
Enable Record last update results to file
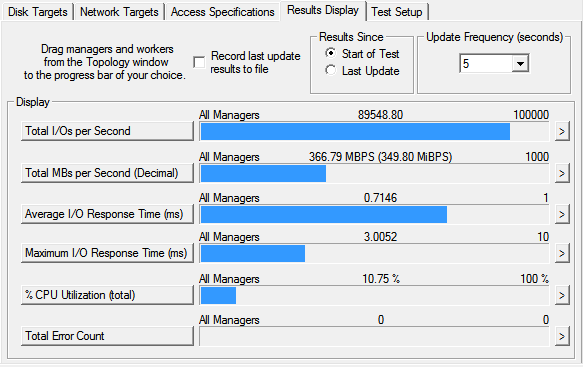pos(199,62)
